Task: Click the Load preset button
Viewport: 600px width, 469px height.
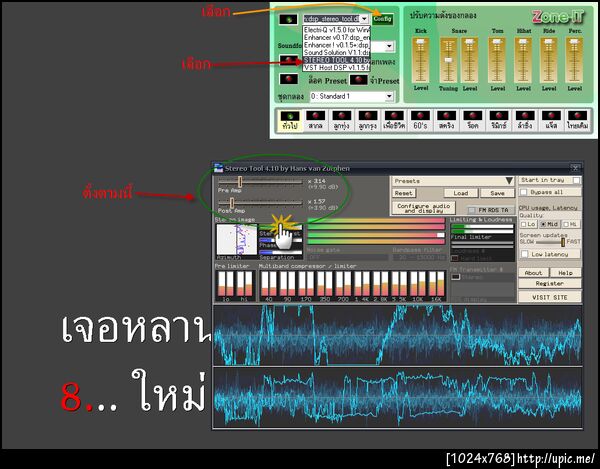Action: point(461,193)
